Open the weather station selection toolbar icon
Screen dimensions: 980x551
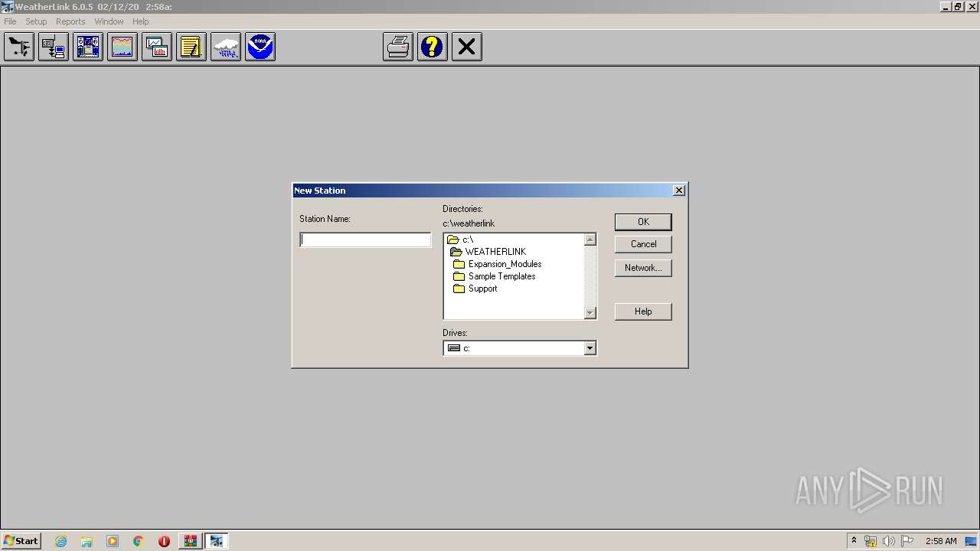[x=19, y=47]
